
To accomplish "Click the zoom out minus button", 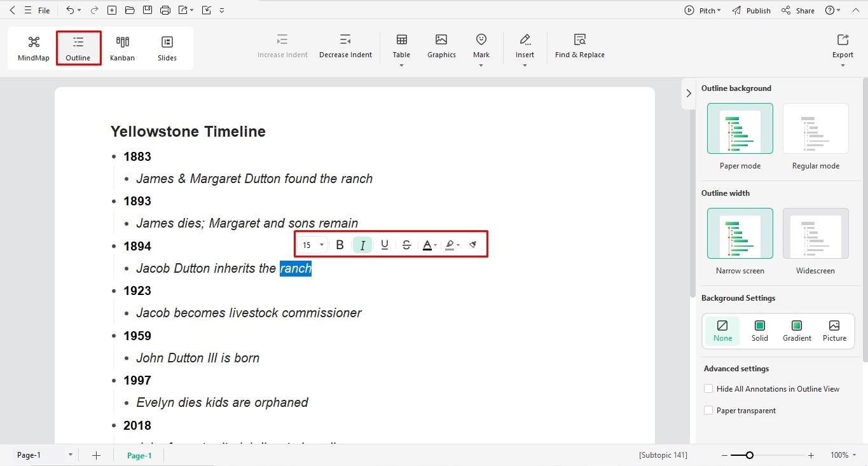I will tap(725, 455).
